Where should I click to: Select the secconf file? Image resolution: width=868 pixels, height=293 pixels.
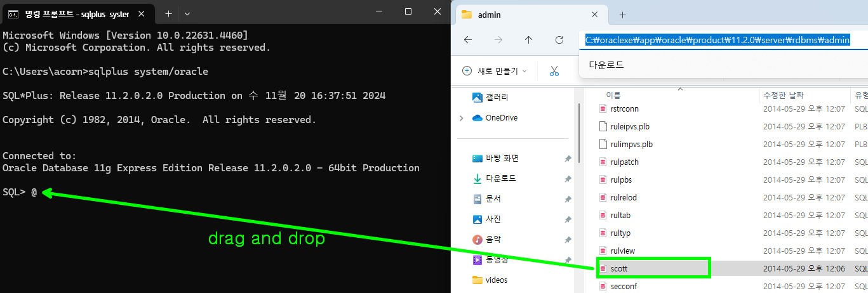pos(624,286)
